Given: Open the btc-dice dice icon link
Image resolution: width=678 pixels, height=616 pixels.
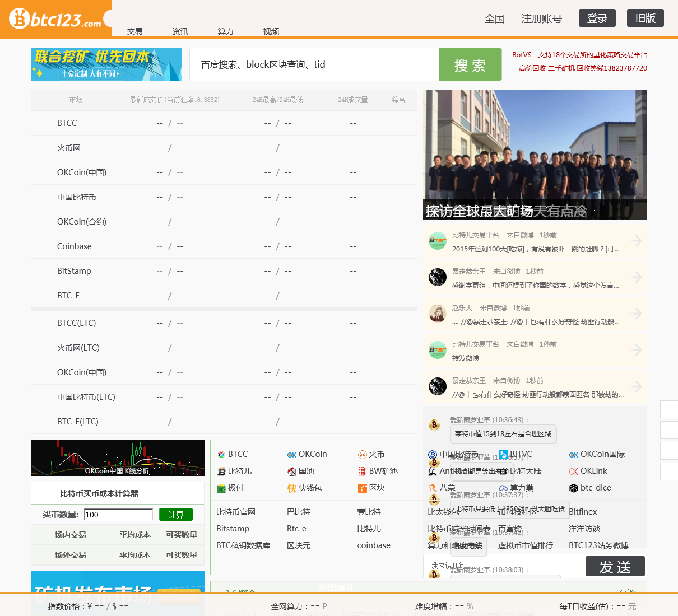Looking at the screenshot, I should tap(590, 488).
